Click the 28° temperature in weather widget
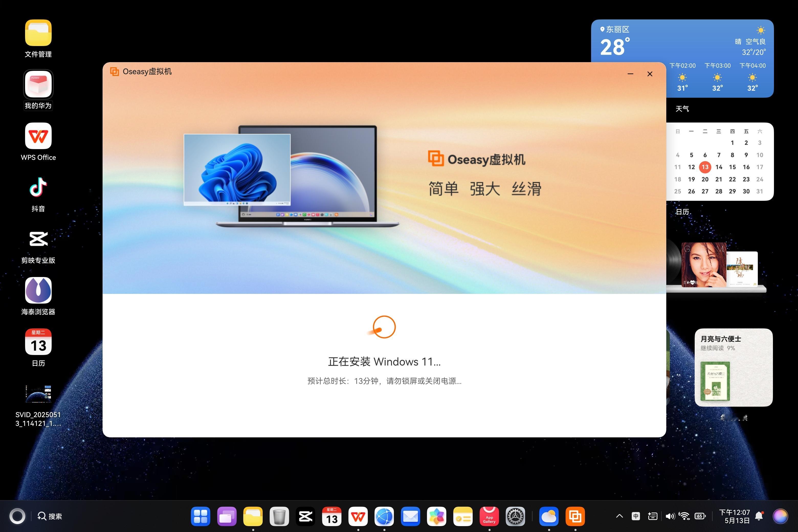The height and width of the screenshot is (532, 798). click(x=614, y=47)
